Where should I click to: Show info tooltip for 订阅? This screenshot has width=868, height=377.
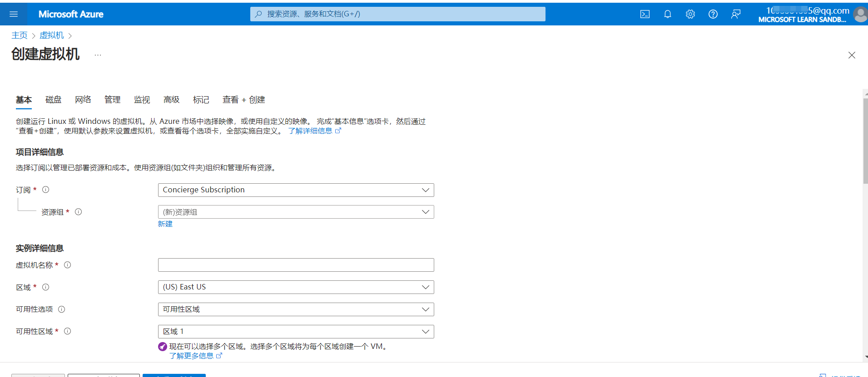click(x=45, y=190)
